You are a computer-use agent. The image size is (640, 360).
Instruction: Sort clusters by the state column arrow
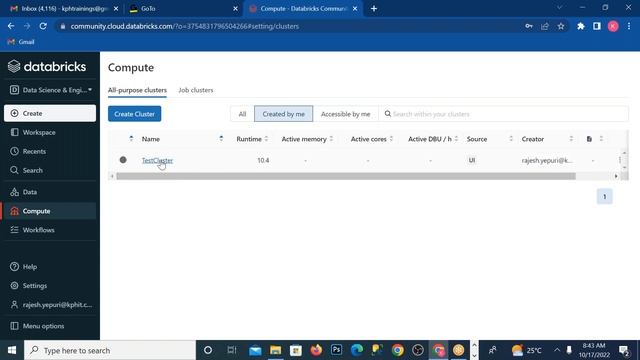(x=131, y=139)
